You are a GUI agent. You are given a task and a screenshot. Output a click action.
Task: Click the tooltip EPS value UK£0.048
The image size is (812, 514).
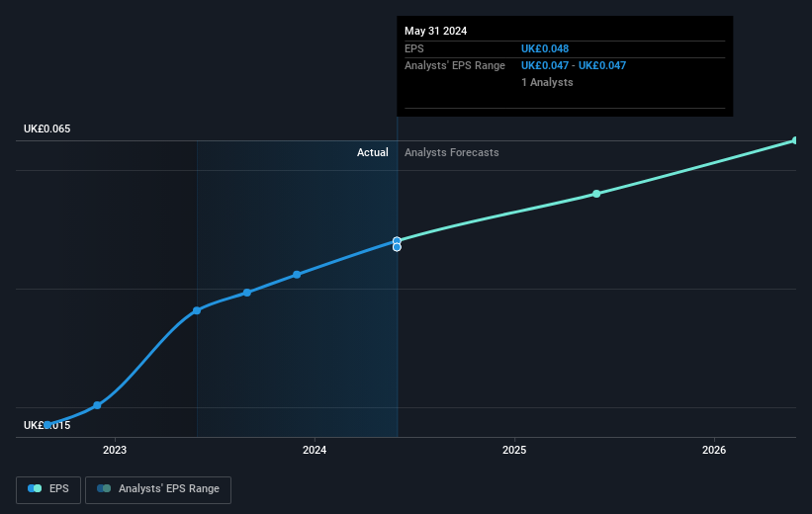point(545,48)
